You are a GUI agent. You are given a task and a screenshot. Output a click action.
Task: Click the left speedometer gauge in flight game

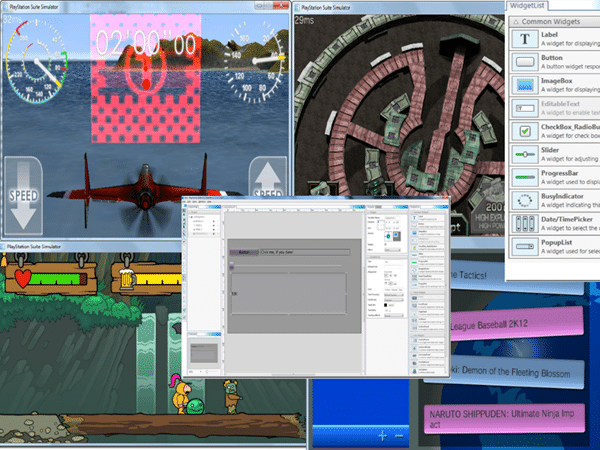(x=36, y=61)
